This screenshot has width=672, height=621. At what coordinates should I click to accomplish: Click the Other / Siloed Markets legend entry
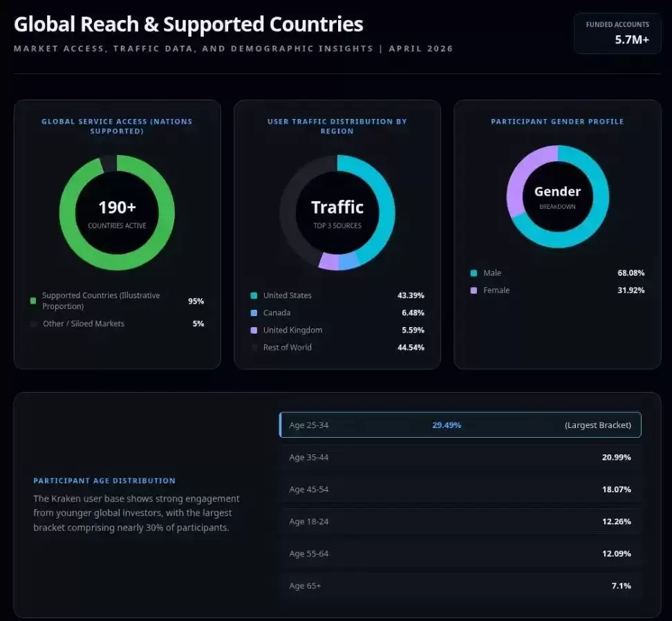coord(117,324)
